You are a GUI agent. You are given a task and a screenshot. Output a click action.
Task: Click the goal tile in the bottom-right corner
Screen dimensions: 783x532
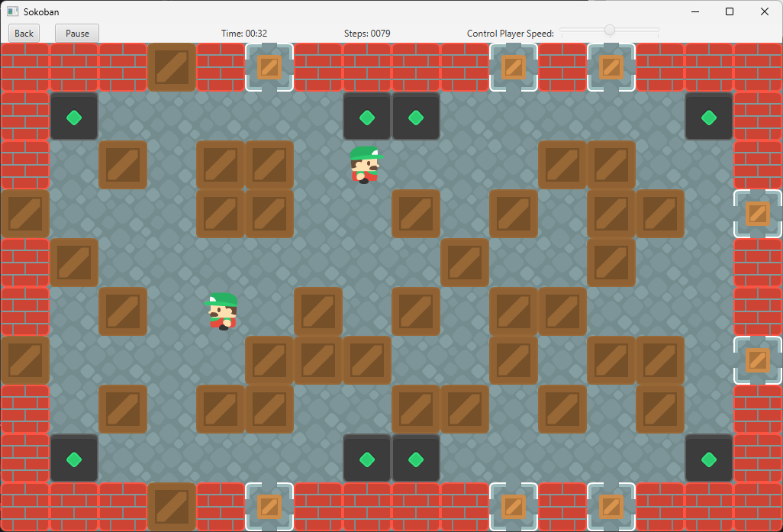[709, 457]
